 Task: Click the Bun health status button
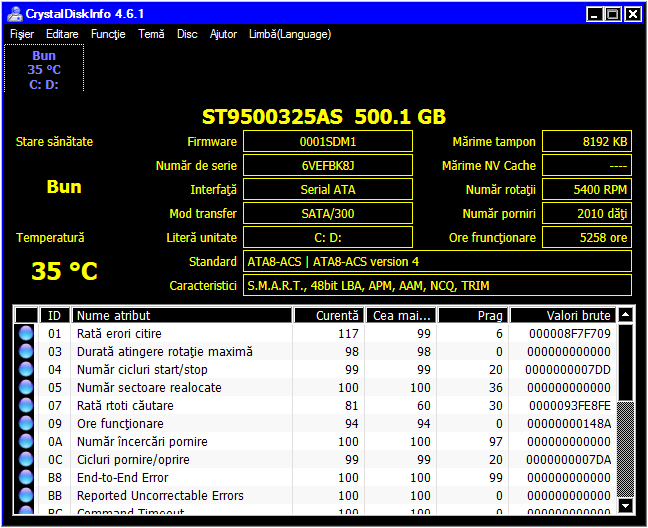tap(64, 186)
